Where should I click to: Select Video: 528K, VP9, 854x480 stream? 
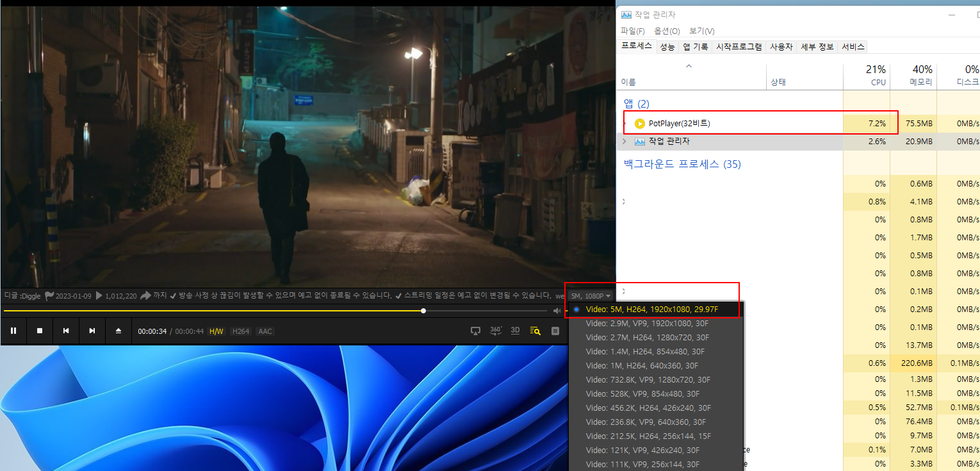tap(656, 394)
